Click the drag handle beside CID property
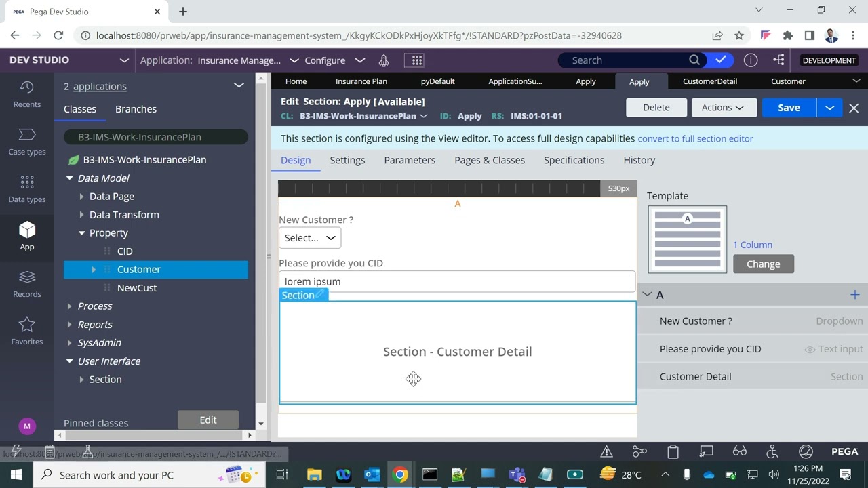The width and height of the screenshot is (868, 488). pos(106,251)
